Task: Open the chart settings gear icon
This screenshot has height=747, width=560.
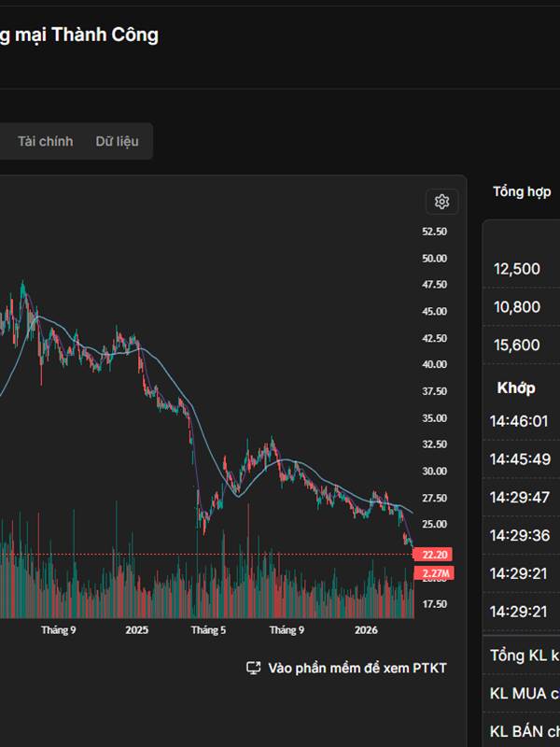Action: pos(442,202)
